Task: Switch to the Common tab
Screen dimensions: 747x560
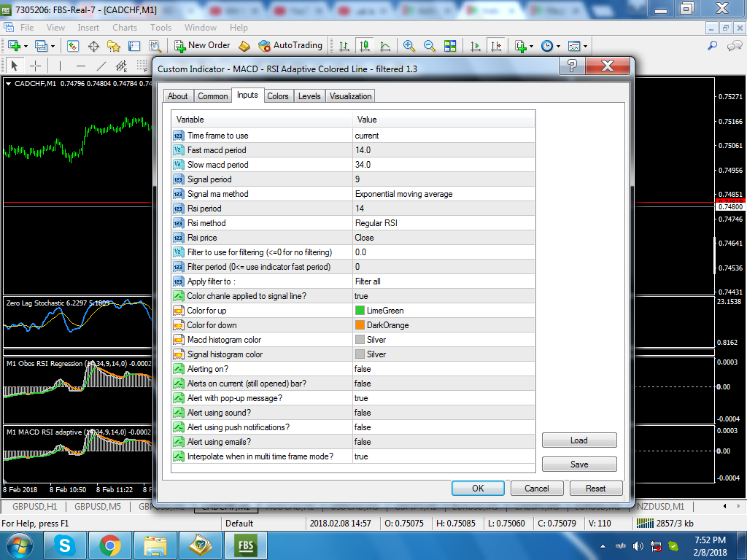Action: [x=212, y=96]
